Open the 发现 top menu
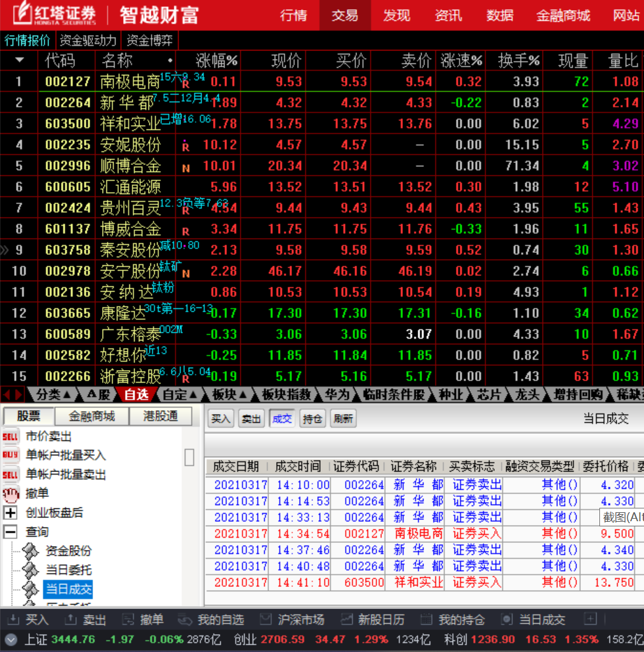 tap(397, 15)
